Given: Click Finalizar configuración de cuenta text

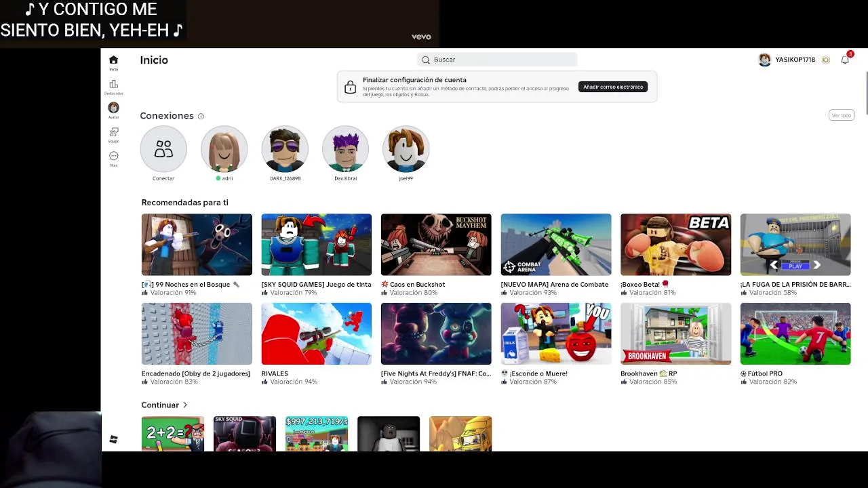Looking at the screenshot, I should pos(414,80).
